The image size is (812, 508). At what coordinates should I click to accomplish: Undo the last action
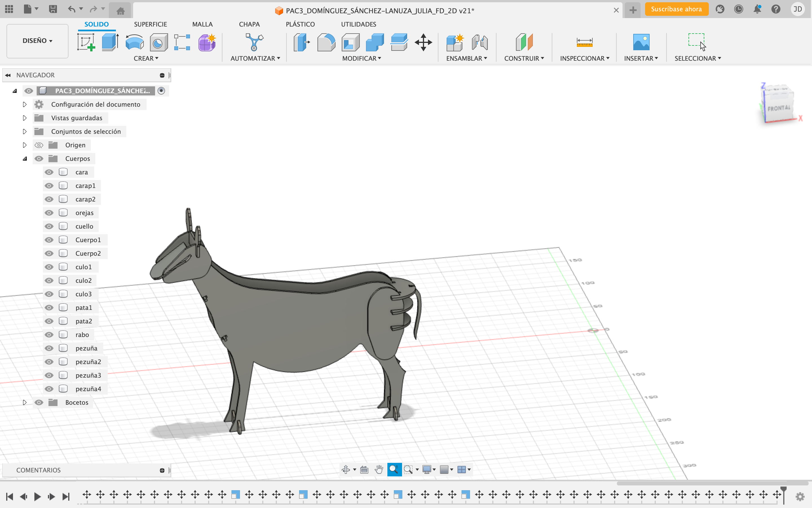pyautogui.click(x=71, y=9)
